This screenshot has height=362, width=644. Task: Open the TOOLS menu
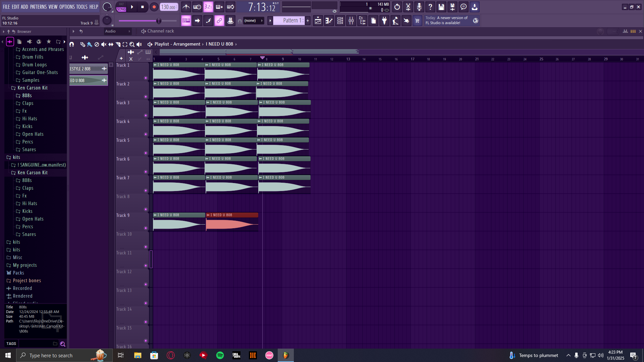click(x=82, y=7)
